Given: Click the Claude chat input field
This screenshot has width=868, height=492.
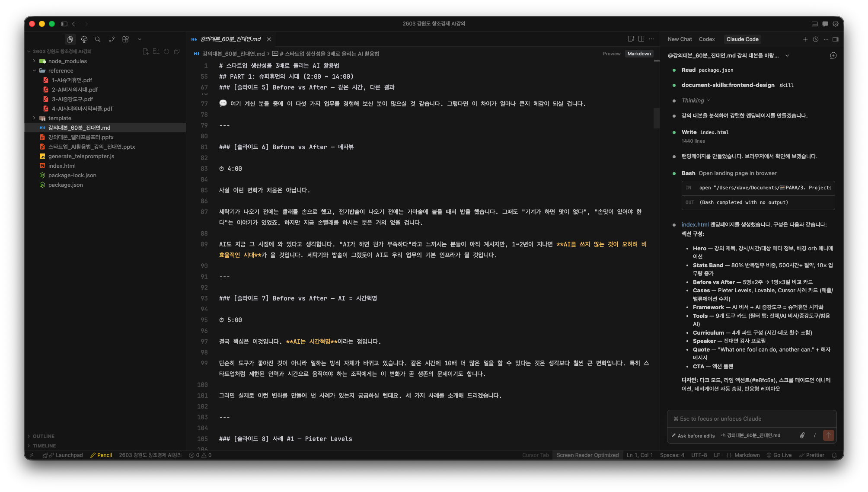Looking at the screenshot, I should tap(751, 419).
